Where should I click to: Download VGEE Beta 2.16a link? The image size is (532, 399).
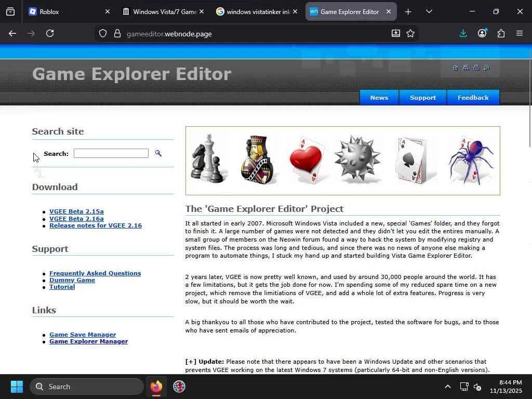pos(76,219)
